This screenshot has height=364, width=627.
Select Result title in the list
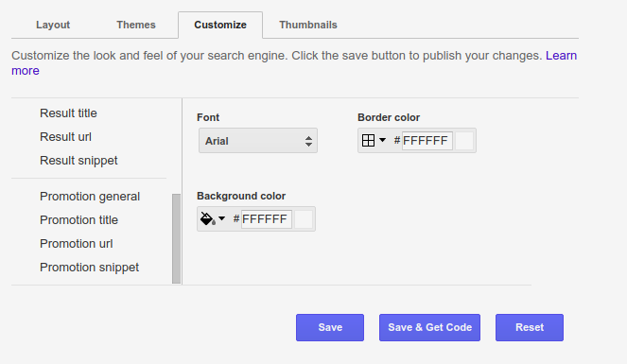pos(68,113)
